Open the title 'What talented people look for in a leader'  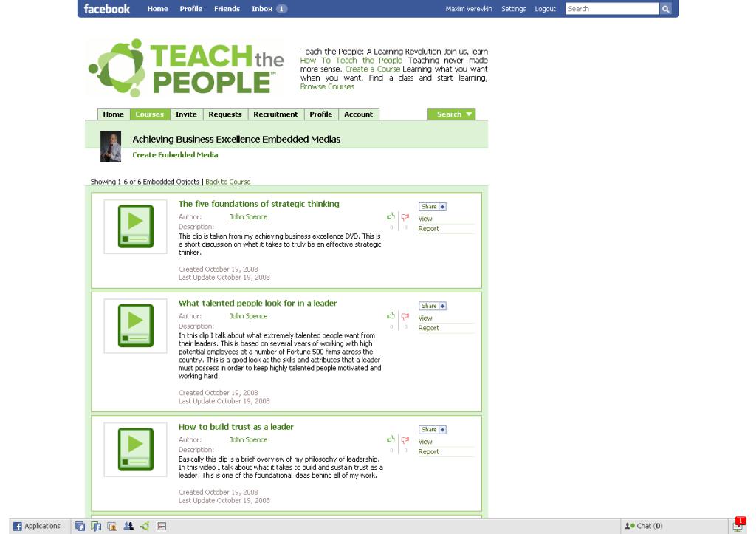[258, 303]
